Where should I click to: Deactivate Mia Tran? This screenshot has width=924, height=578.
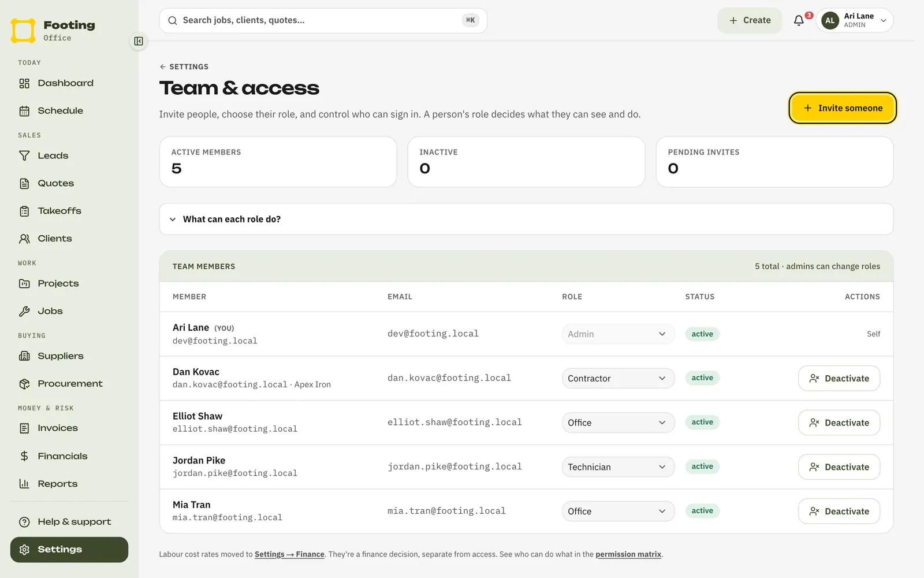(839, 512)
